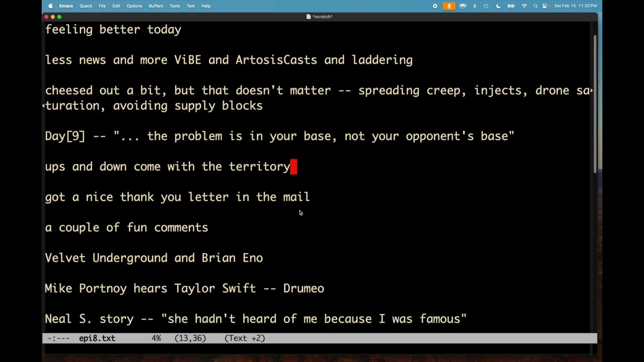Click the word 'ViBE' in the text
The height and width of the screenshot is (362, 644).
(x=188, y=60)
